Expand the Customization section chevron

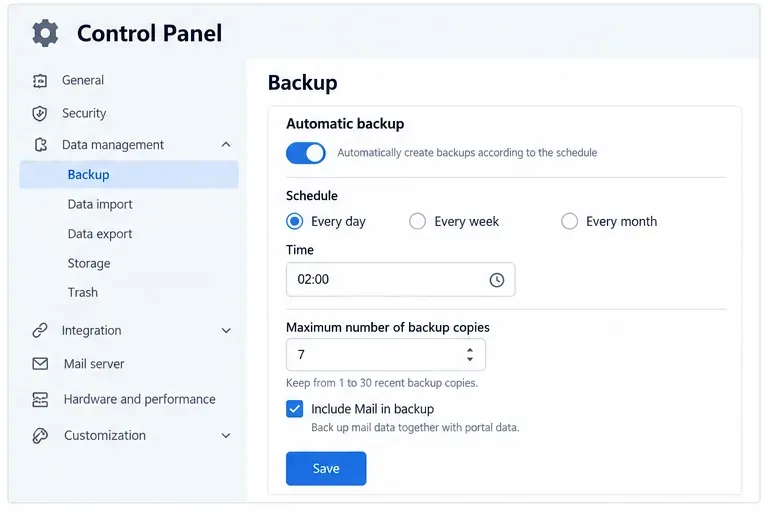click(x=226, y=436)
